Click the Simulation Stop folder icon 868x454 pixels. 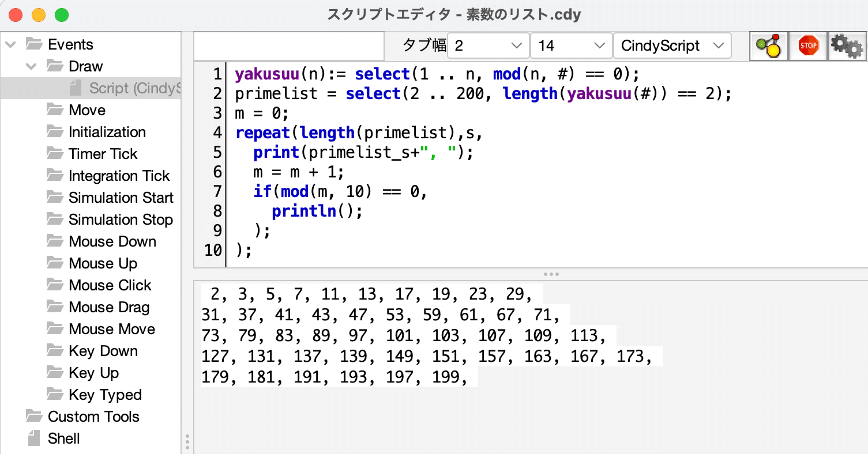tap(55, 219)
